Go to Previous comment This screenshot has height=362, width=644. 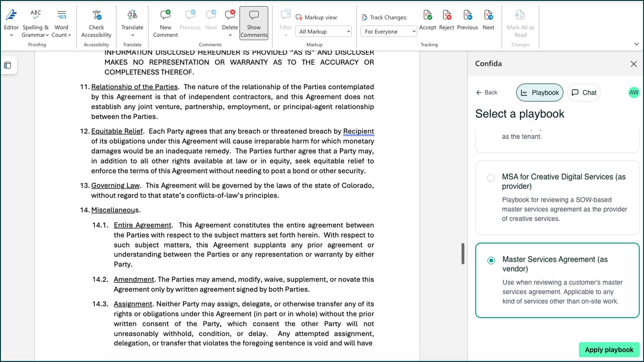tap(190, 20)
